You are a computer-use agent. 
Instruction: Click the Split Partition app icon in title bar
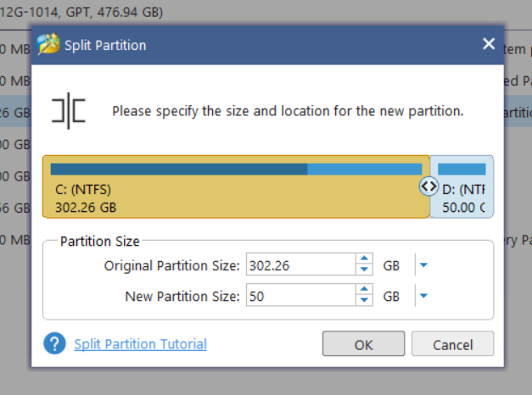tap(49, 45)
